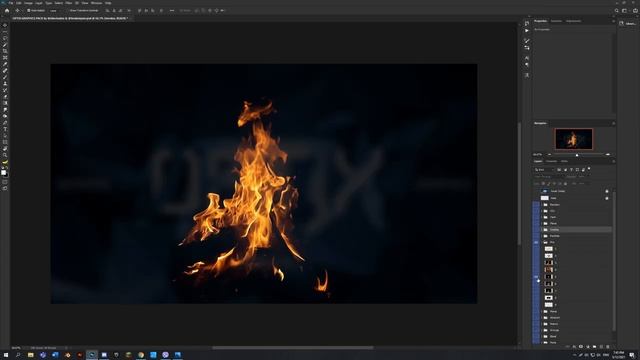Toggle the Auto-Select checkbox
Viewport: 640px width, 360px height.
[x=29, y=11]
